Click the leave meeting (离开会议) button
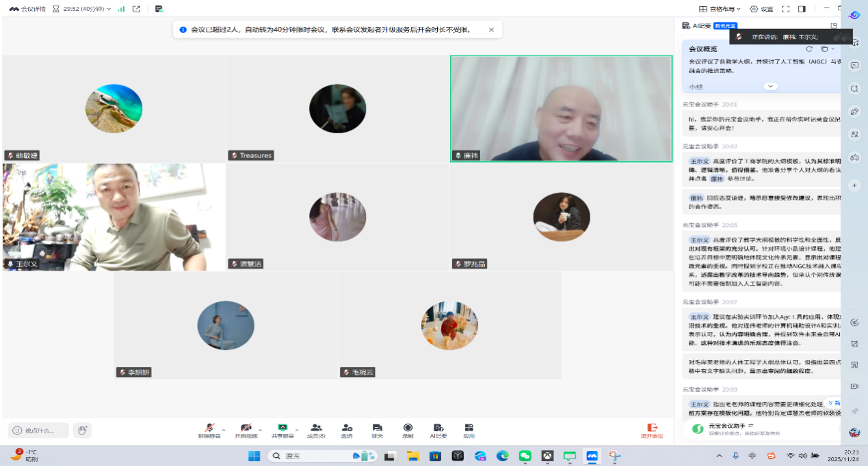Screen dimensions: 868x466 [652, 430]
